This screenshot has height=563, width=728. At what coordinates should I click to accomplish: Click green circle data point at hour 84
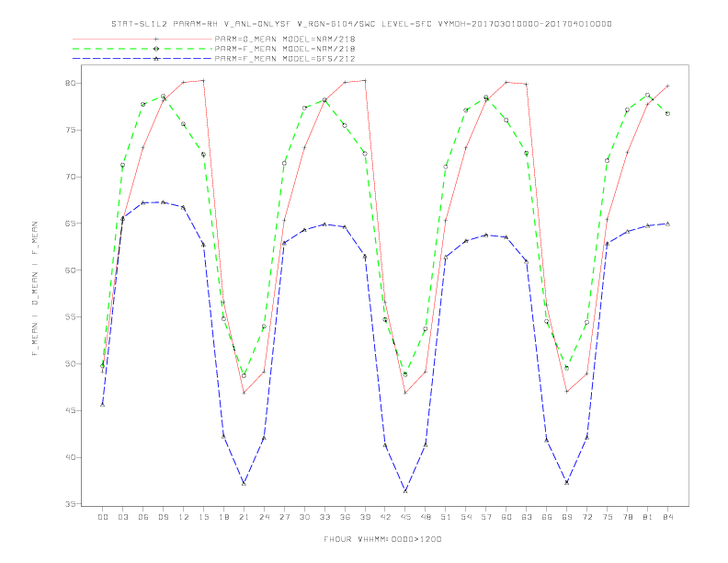point(667,113)
